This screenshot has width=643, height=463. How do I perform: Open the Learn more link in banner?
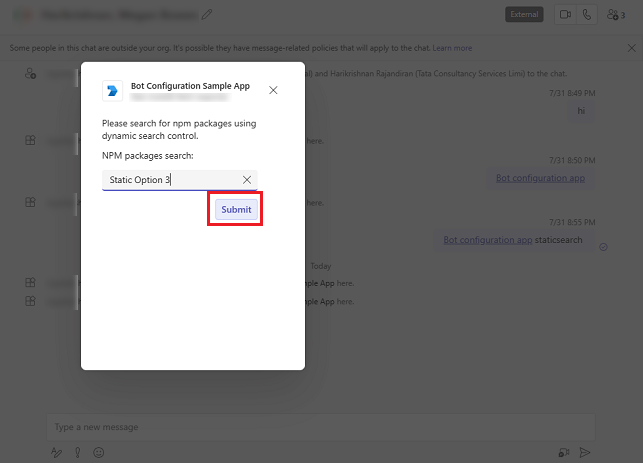452,48
